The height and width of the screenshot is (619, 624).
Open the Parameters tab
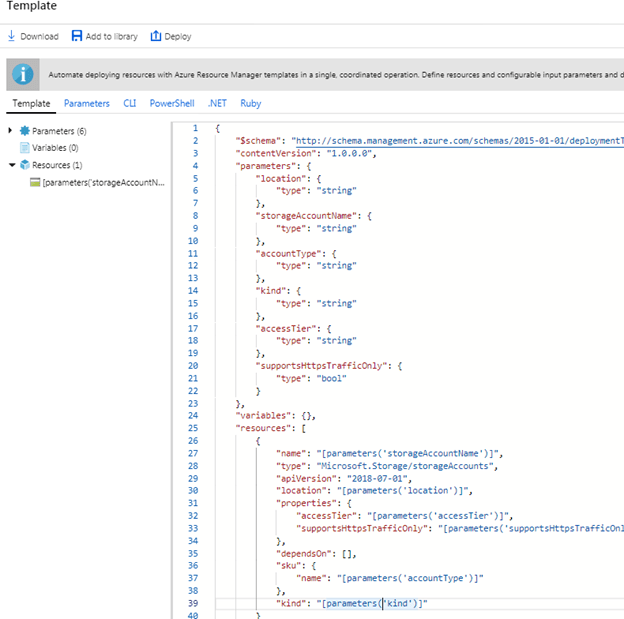tap(87, 103)
